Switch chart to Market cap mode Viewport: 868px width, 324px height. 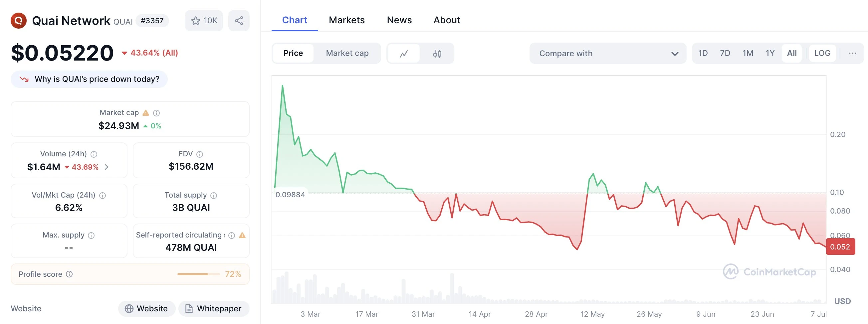click(347, 53)
